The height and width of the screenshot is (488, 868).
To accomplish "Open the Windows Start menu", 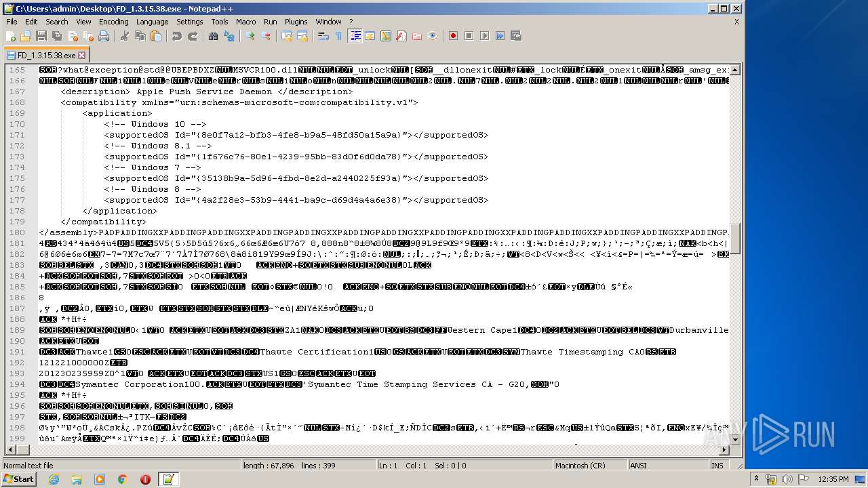I will click(x=18, y=479).
